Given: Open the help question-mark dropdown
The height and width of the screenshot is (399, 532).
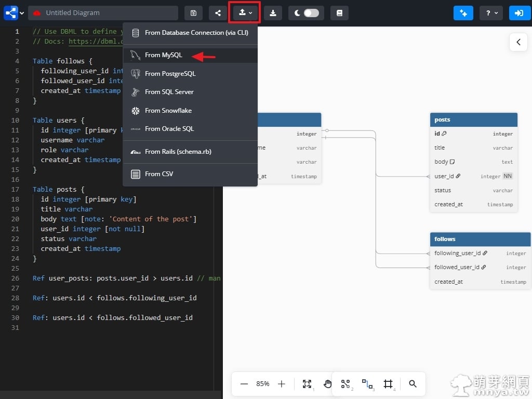Looking at the screenshot, I should [491, 13].
